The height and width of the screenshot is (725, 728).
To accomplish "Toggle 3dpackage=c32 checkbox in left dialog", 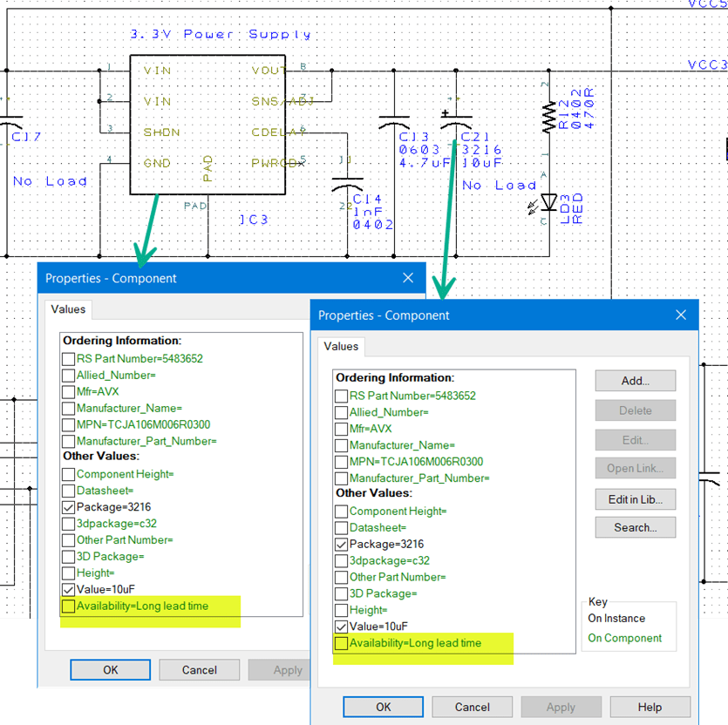I will 68,524.
